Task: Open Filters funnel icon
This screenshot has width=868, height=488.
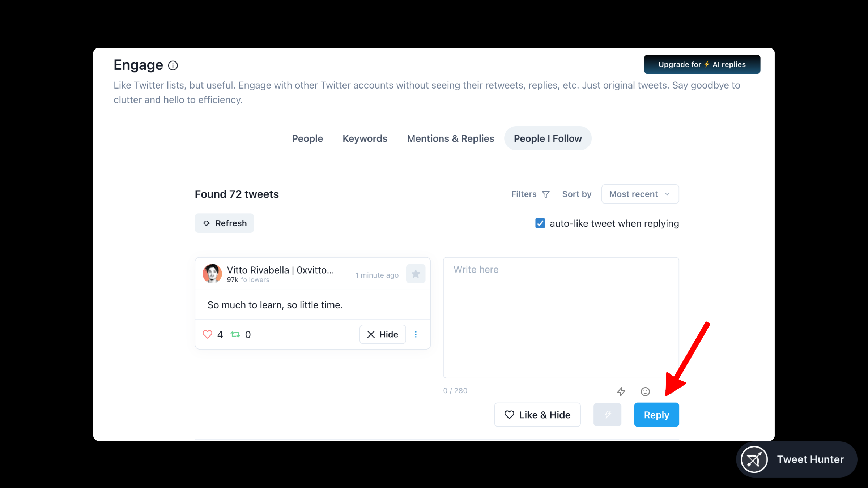Action: [x=545, y=194]
